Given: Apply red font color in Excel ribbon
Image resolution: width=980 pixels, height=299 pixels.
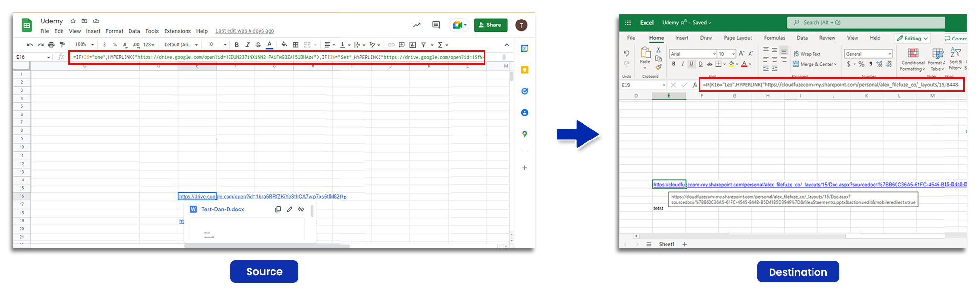Looking at the screenshot, I should (744, 64).
